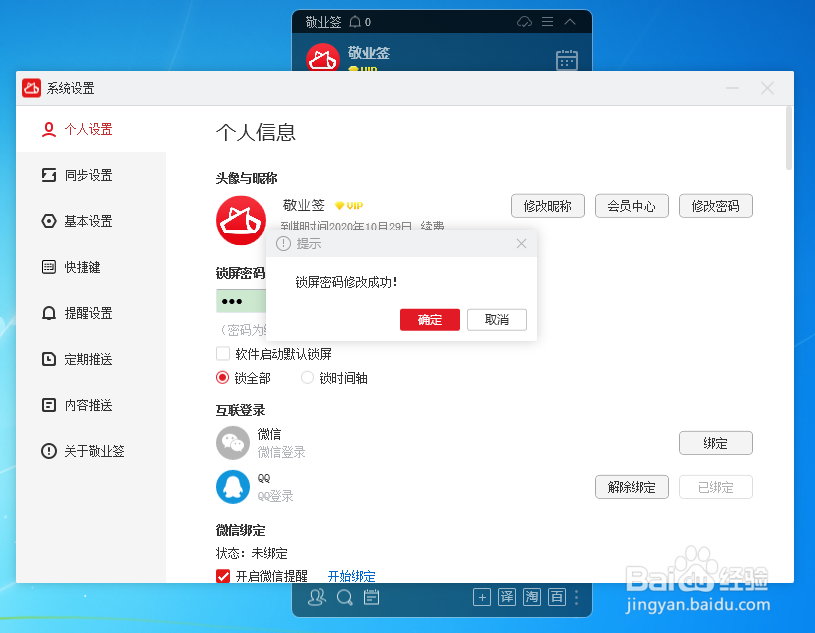This screenshot has height=633, width=815.
Task: Click the 内容推送 document icon
Action: [49, 405]
